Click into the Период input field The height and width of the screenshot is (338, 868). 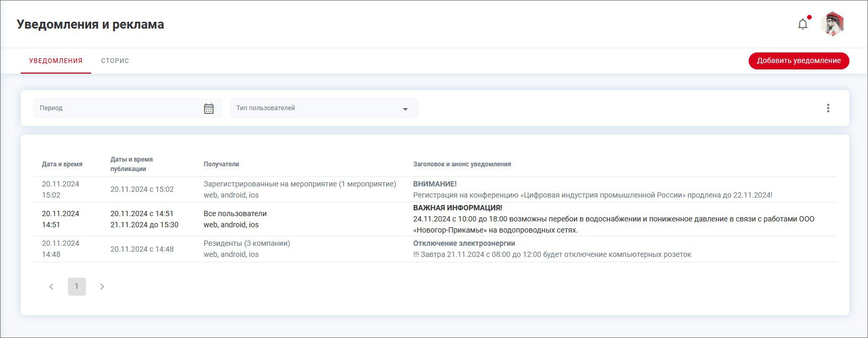(117, 108)
